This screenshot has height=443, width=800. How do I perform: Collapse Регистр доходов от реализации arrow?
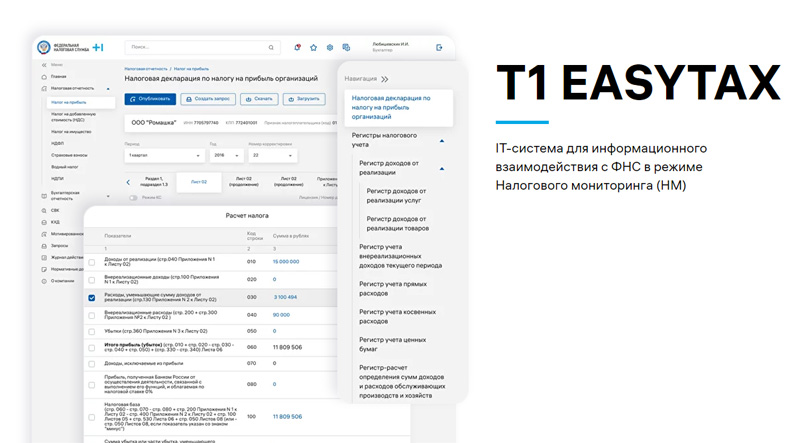(442, 168)
